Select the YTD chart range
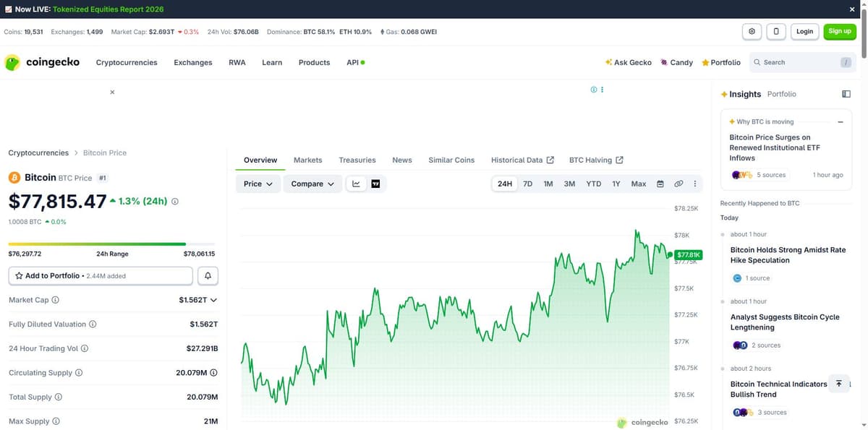Image resolution: width=868 pixels, height=430 pixels. [593, 184]
